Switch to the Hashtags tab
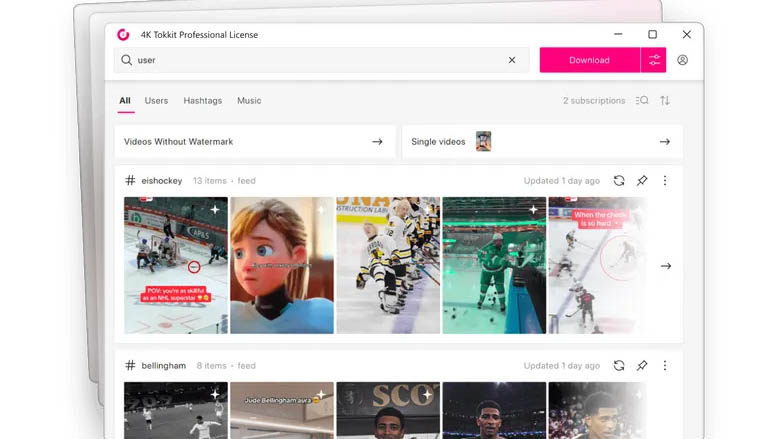Image resolution: width=780 pixels, height=439 pixels. (x=202, y=101)
